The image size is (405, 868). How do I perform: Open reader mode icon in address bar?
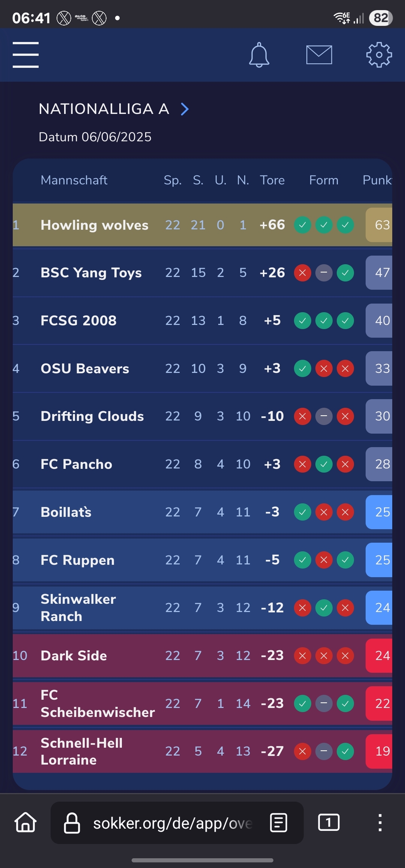point(279,823)
